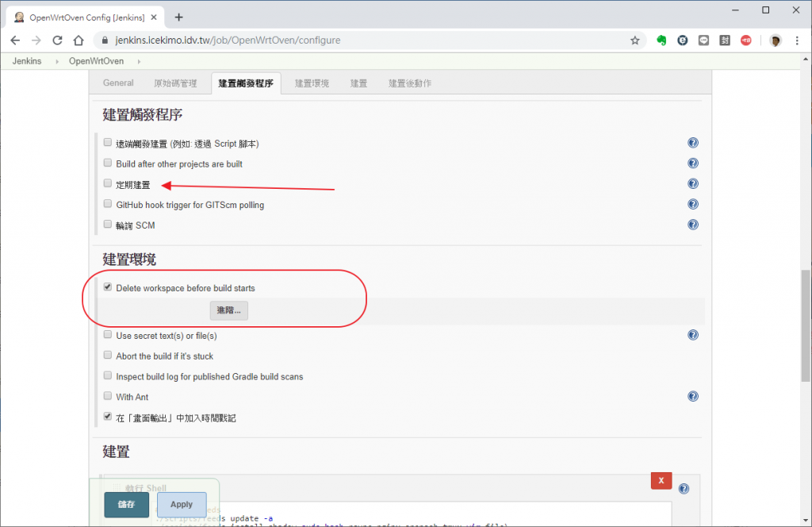812x527 pixels.
Task: Show help for Build after other projects
Action: (693, 163)
